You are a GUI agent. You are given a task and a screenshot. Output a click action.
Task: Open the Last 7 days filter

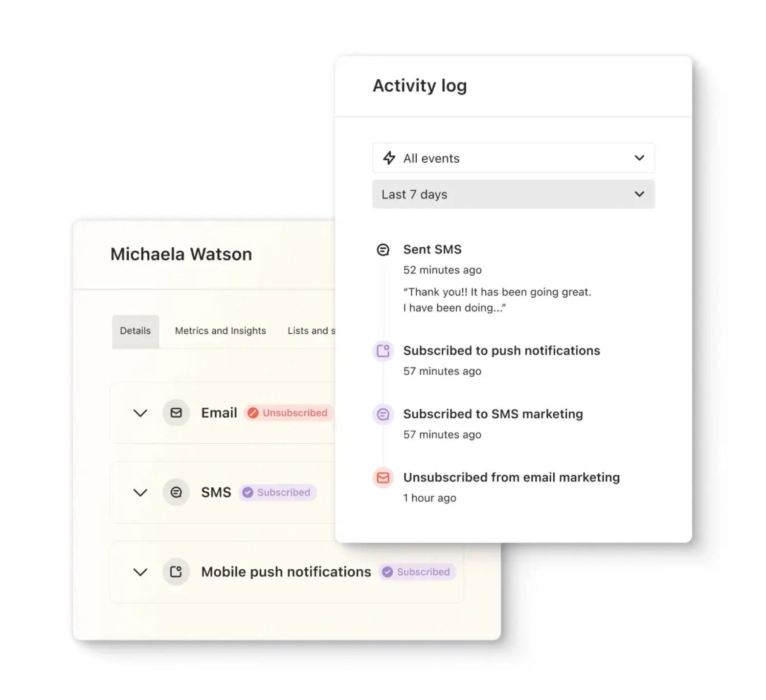pos(513,194)
